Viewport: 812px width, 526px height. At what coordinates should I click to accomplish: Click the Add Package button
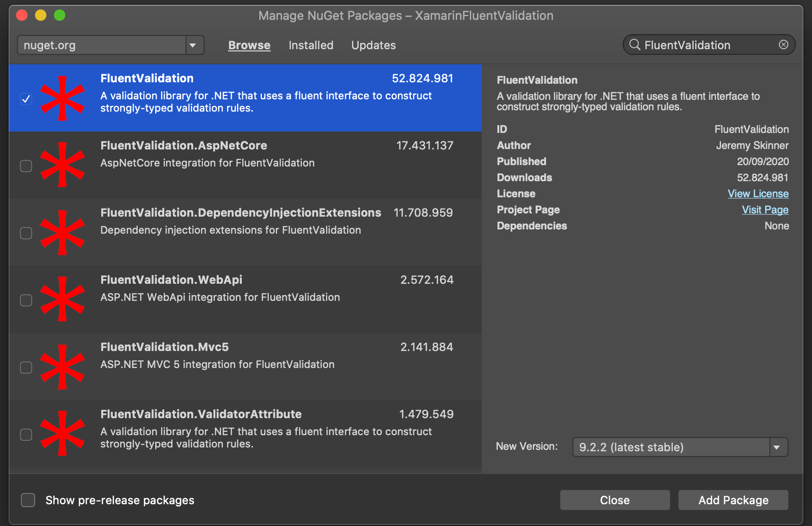point(733,500)
